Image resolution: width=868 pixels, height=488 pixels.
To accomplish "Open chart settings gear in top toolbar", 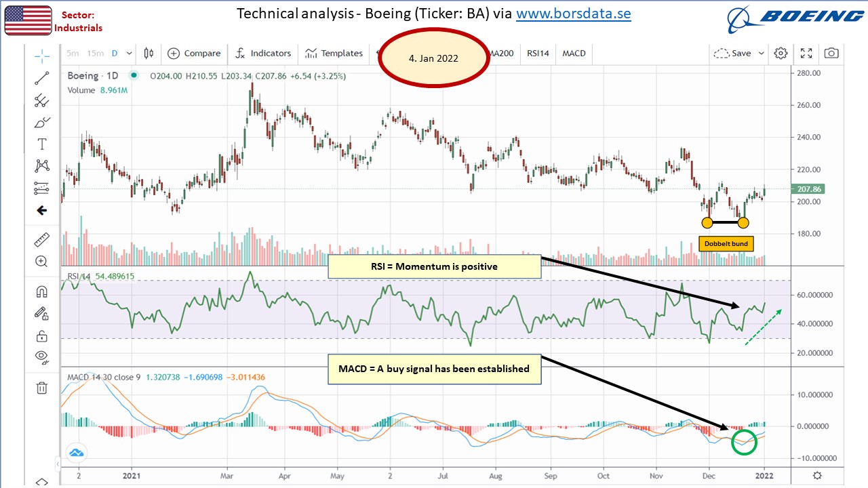I will 781,53.
